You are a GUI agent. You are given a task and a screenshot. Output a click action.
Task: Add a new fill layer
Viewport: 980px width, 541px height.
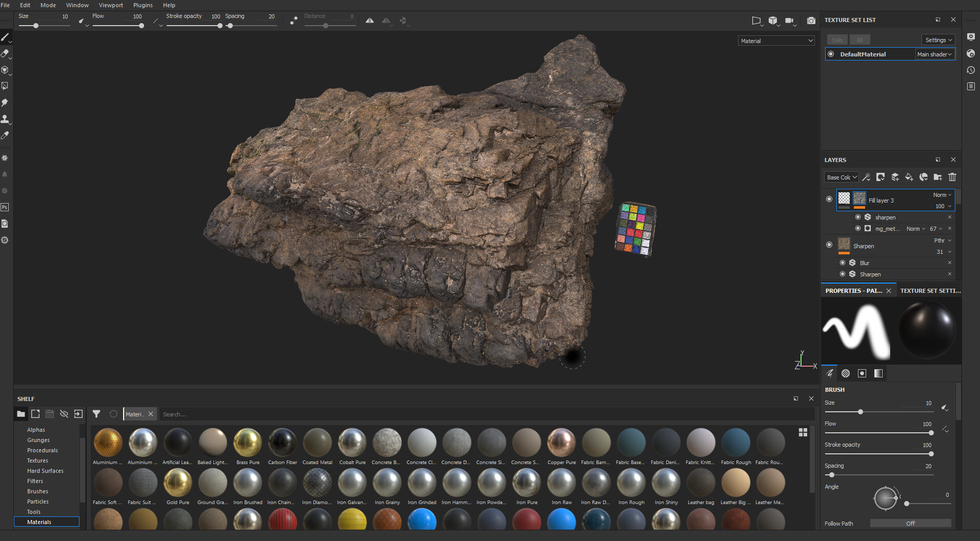909,177
